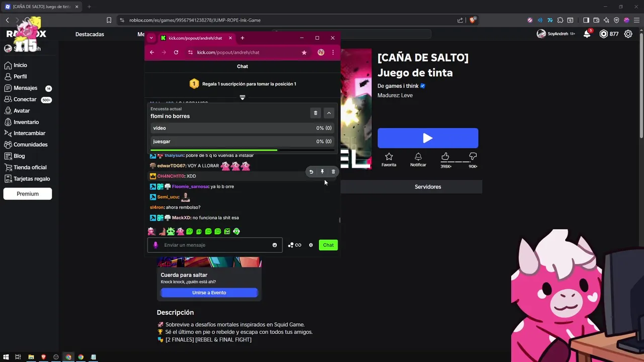Open Floomie_sarnosa's chat username
This screenshot has height=362, width=644.
point(190,187)
